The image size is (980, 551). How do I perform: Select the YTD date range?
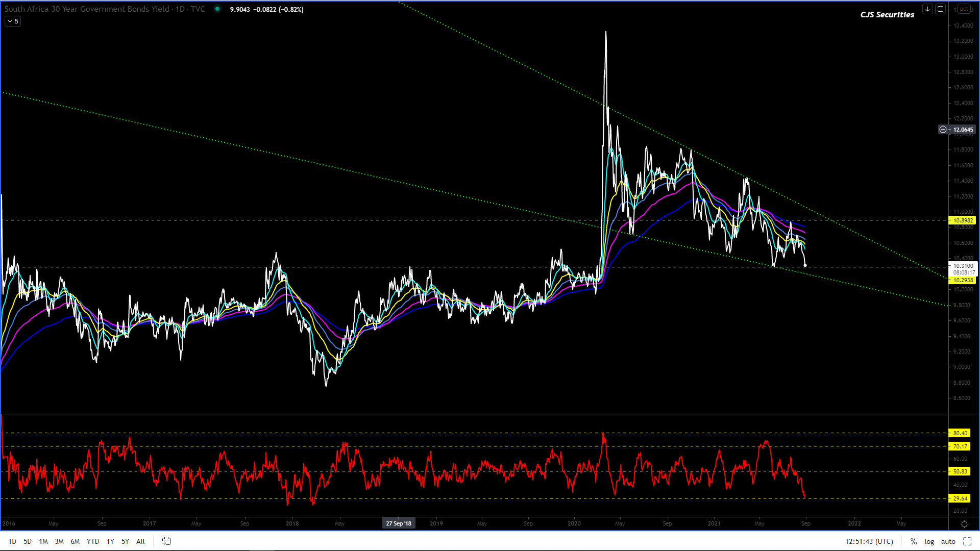(93, 541)
